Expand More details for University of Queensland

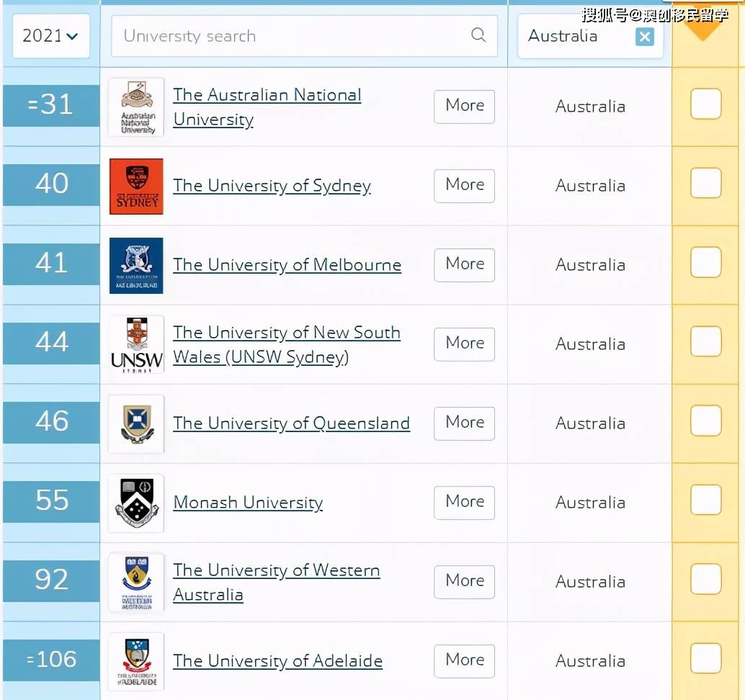point(464,423)
